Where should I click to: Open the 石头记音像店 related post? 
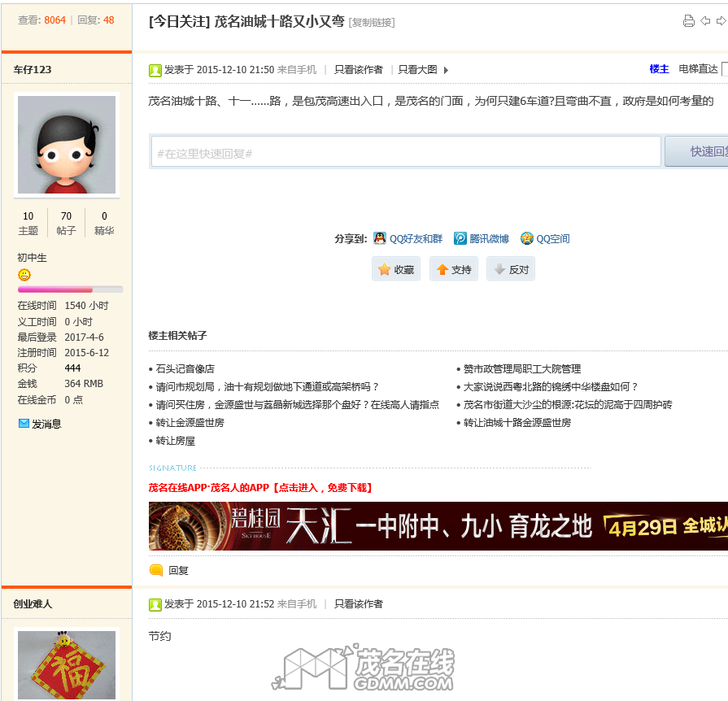pyautogui.click(x=185, y=368)
